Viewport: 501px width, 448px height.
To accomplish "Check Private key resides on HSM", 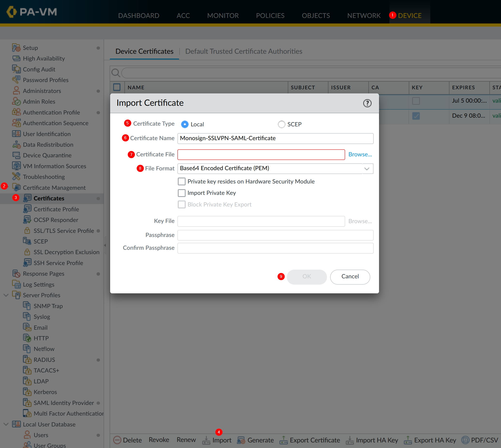I will coord(182,182).
